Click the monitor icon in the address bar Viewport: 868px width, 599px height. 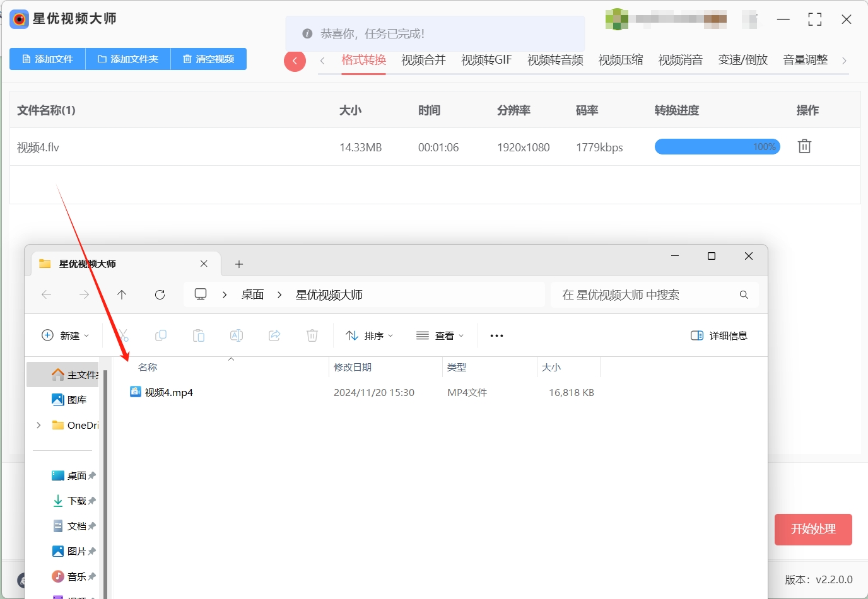[201, 294]
